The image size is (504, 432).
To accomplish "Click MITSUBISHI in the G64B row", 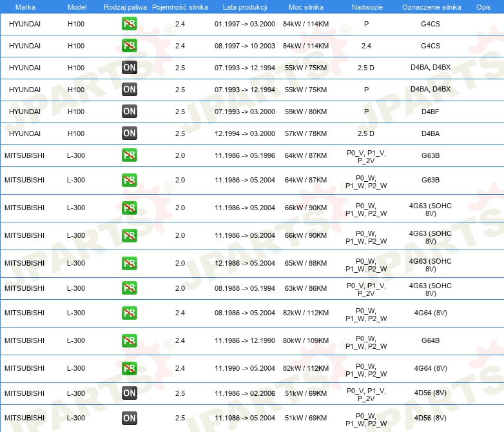I will point(24,340).
